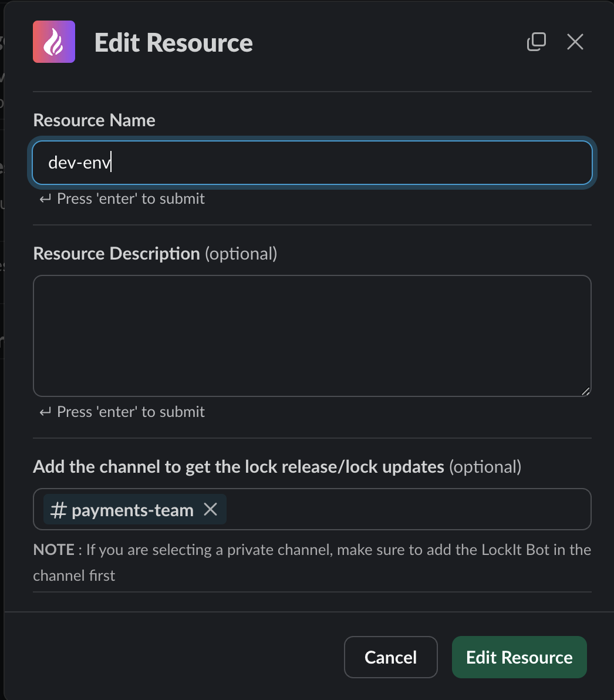Screen dimensions: 614x700
Task: Remove the payments-team channel chip
Action: 210,509
